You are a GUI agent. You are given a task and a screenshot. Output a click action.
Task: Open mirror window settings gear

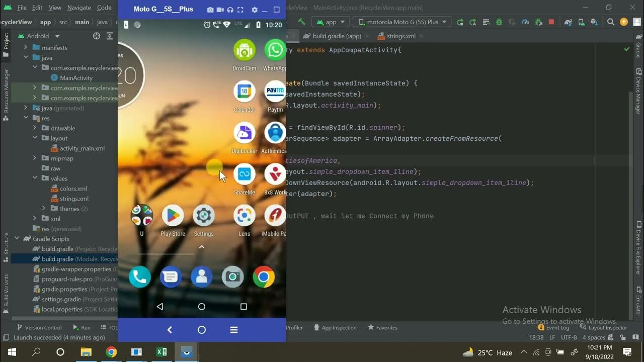[x=255, y=10]
